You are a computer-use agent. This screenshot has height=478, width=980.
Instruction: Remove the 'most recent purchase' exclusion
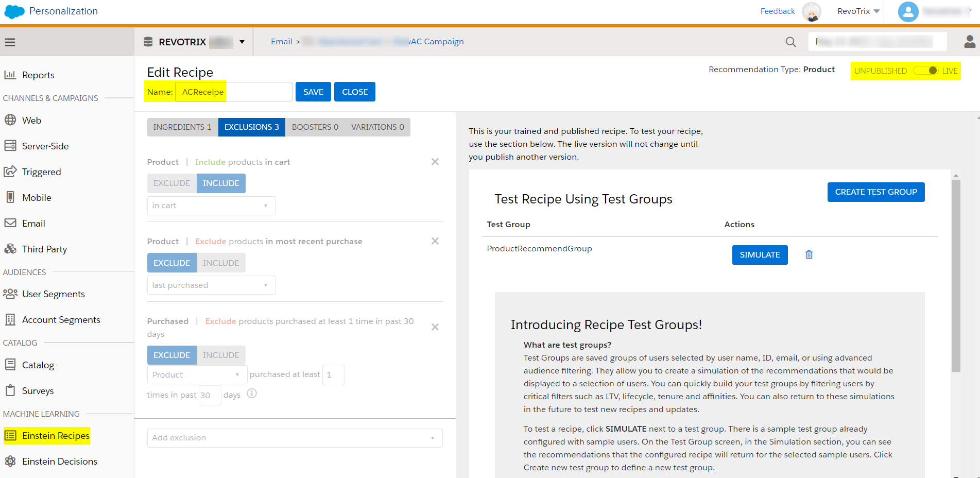coord(435,241)
